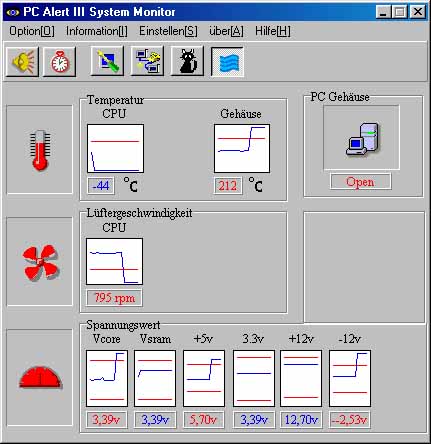Screen dimensions: 431x444
Task: Click the black cat toolbar icon
Action: pos(187,61)
